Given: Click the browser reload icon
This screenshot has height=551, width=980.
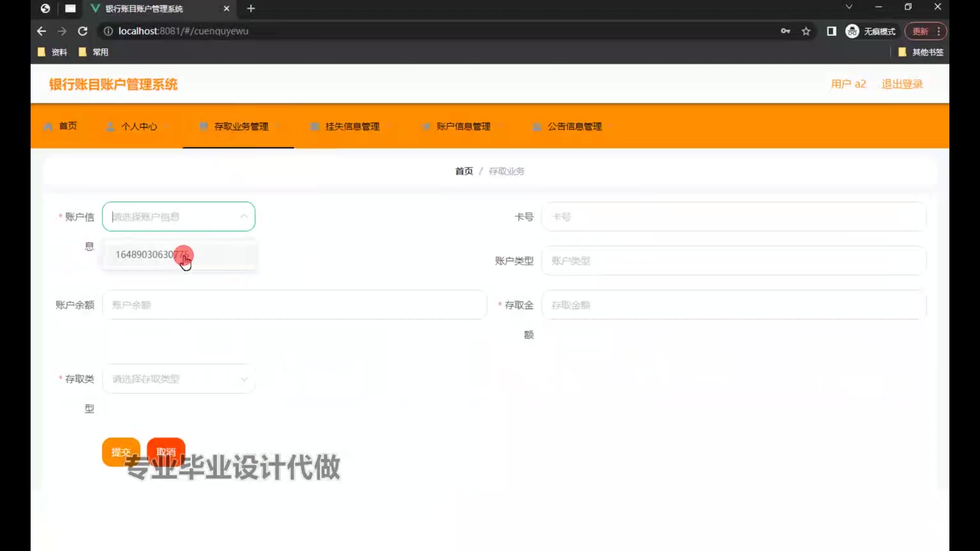Looking at the screenshot, I should [x=82, y=31].
